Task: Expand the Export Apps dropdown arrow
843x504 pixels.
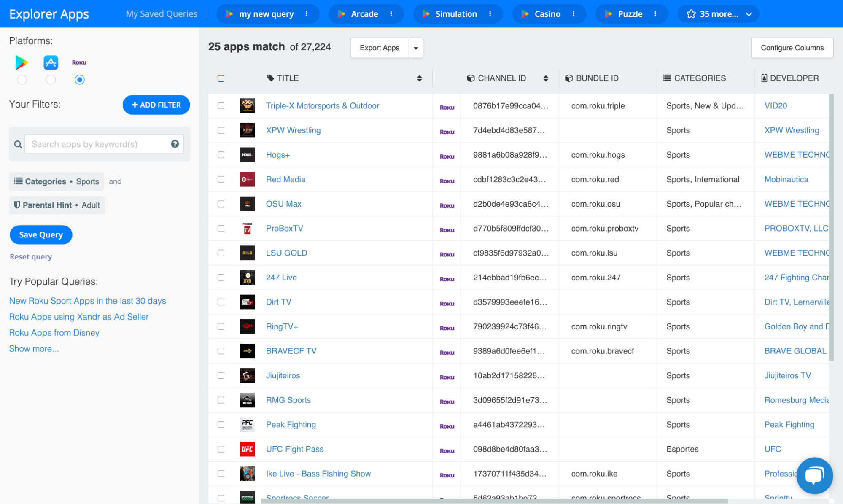Action: click(416, 48)
